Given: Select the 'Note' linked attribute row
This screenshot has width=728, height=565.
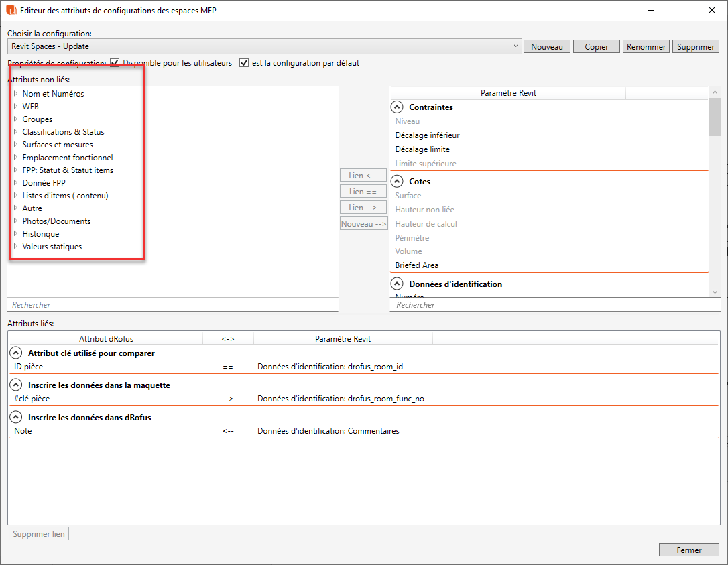Looking at the screenshot, I should point(23,431).
